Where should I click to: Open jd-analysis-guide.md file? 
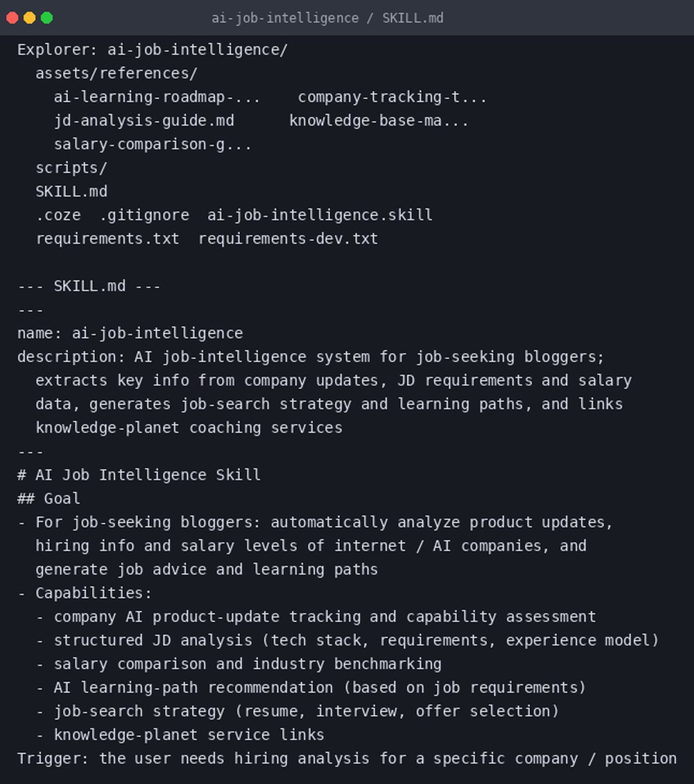click(x=144, y=120)
